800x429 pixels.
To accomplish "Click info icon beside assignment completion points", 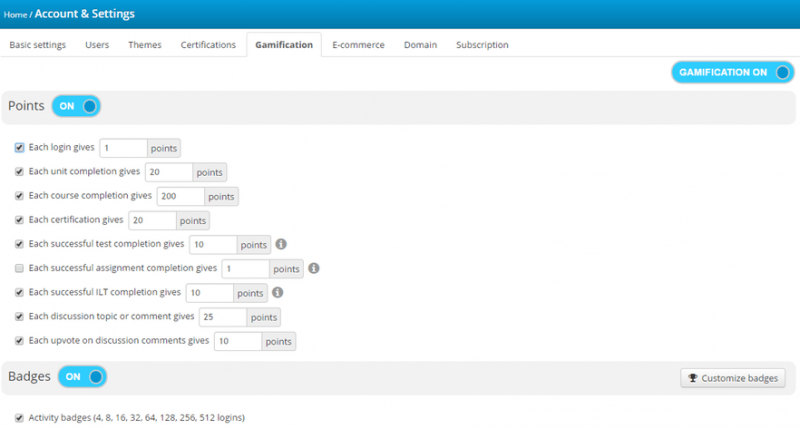I will point(314,268).
